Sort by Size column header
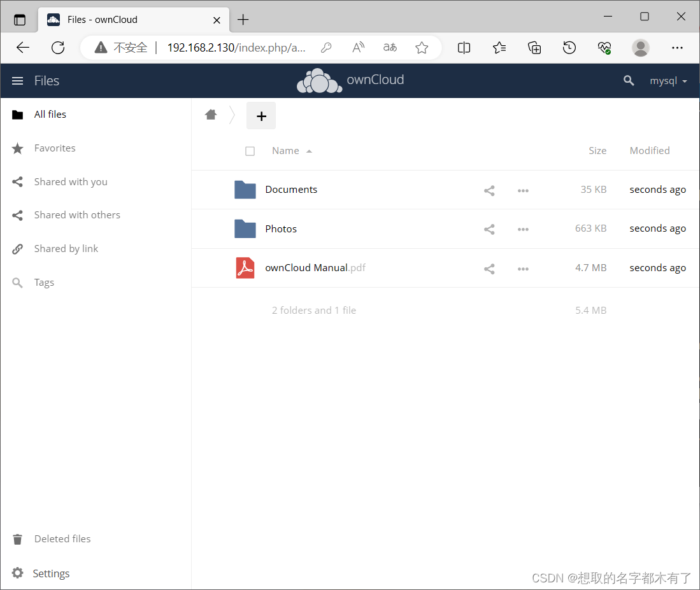 pyautogui.click(x=597, y=151)
